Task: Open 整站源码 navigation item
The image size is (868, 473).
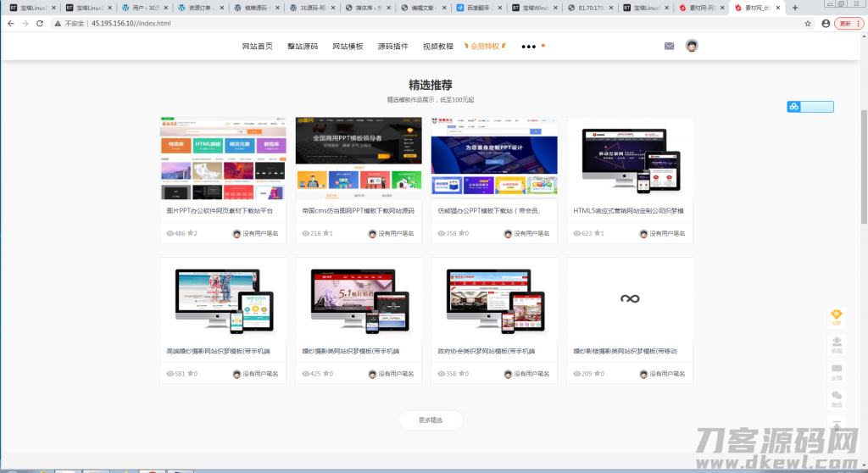Action: click(303, 47)
